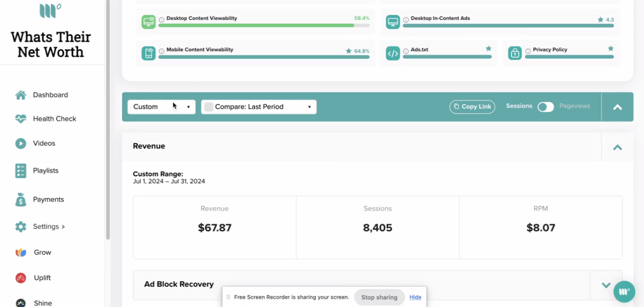
Task: Click Stop sharing button
Action: pyautogui.click(x=379, y=297)
